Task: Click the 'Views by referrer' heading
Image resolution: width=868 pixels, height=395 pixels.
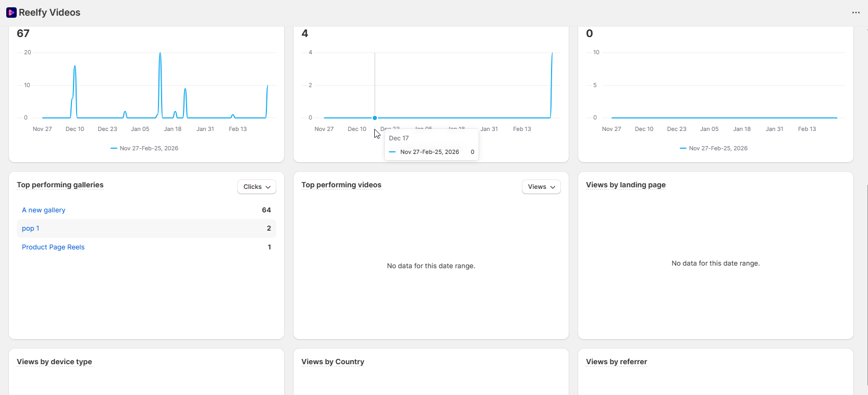Action: (616, 362)
